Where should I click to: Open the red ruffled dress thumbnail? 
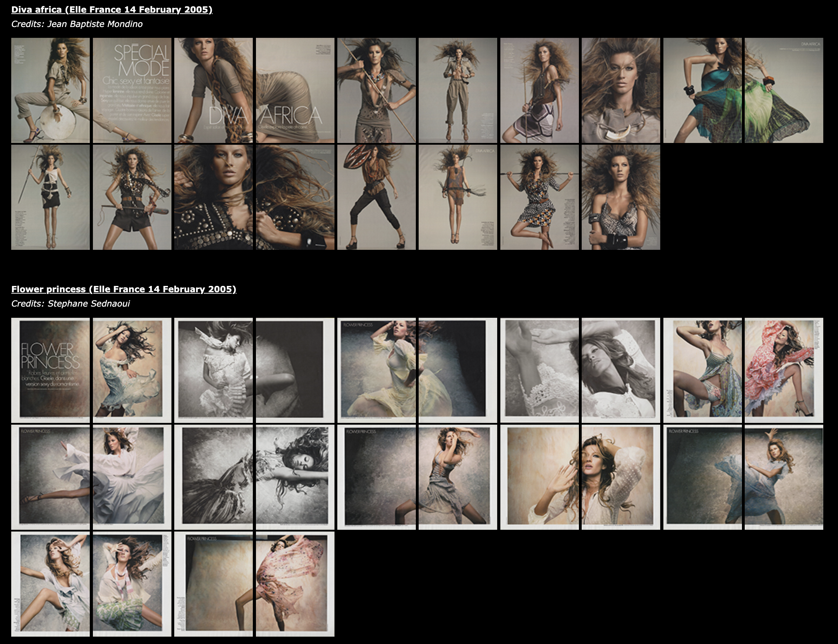tap(784, 370)
